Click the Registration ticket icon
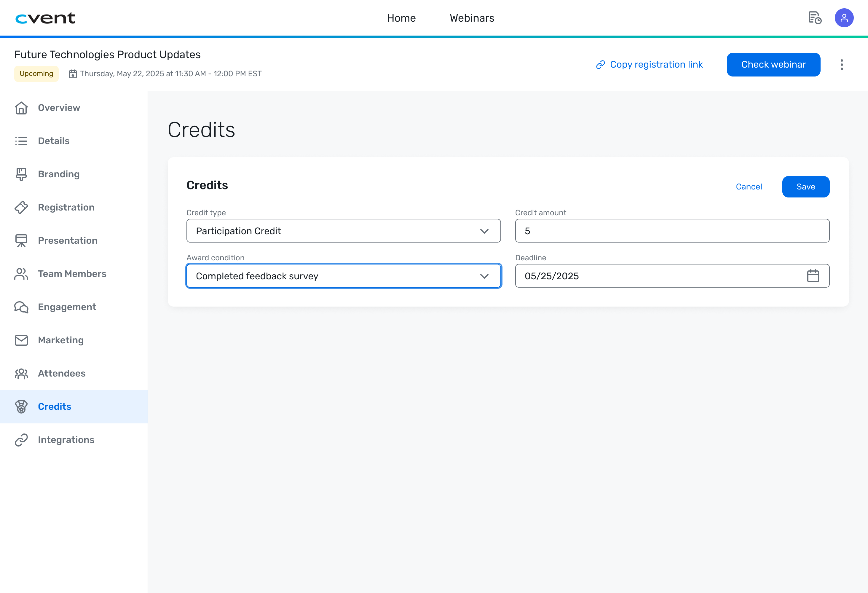The width and height of the screenshot is (868, 593). click(21, 207)
